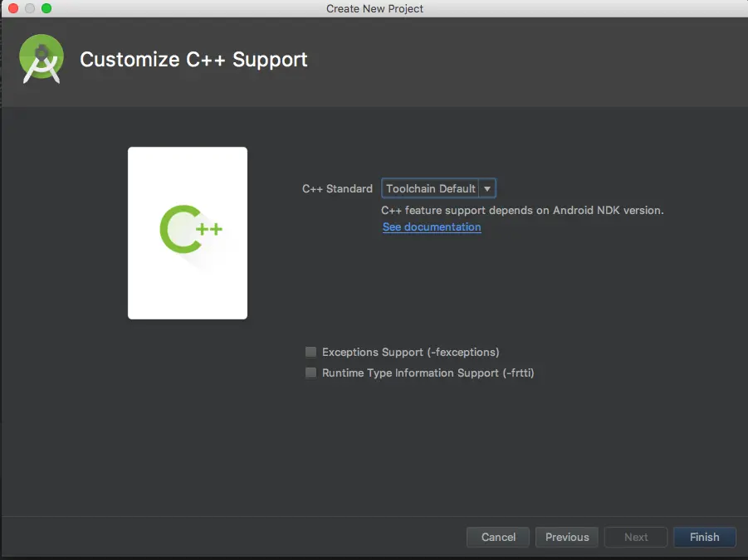This screenshot has width=748, height=560.
Task: Click the NDK version description text
Action: click(x=522, y=210)
